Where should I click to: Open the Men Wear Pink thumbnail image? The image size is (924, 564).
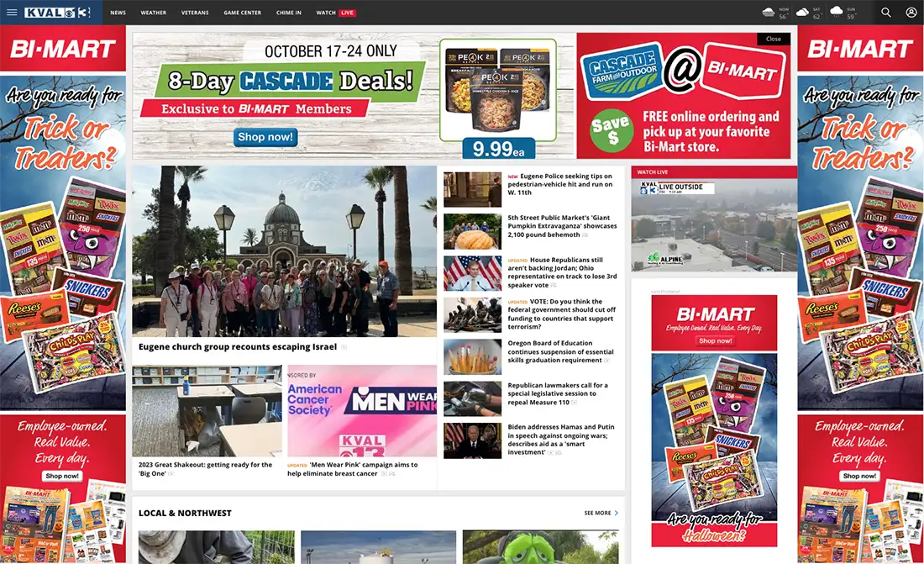362,411
